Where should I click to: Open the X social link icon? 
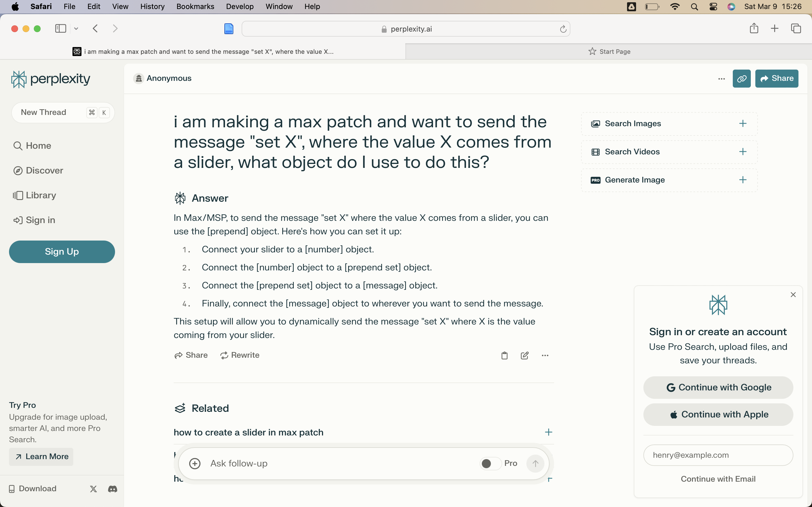click(x=93, y=489)
